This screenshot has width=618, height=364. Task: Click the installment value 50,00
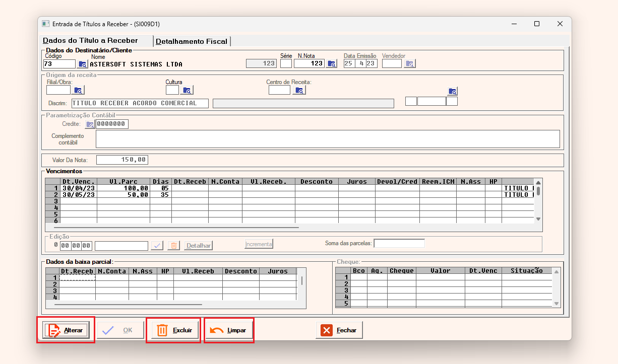pyautogui.click(x=123, y=194)
